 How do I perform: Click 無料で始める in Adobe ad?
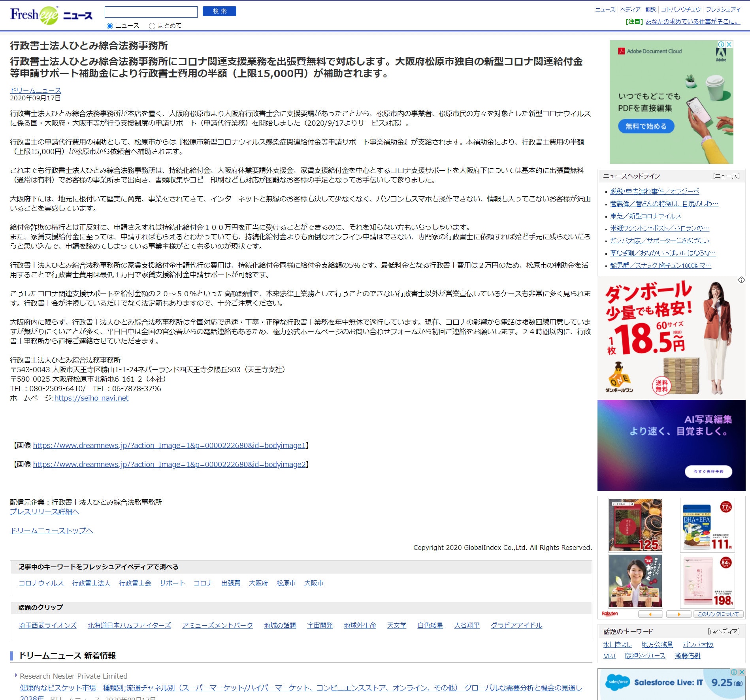pyautogui.click(x=646, y=126)
